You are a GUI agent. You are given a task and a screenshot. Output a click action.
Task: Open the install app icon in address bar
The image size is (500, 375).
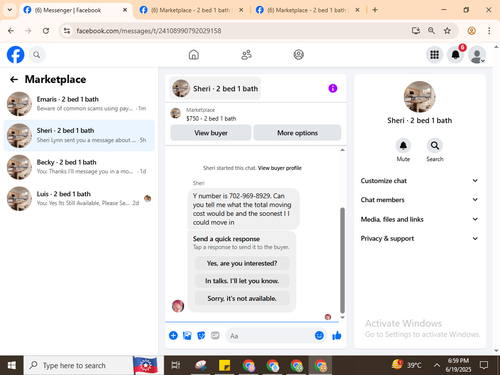tap(416, 31)
